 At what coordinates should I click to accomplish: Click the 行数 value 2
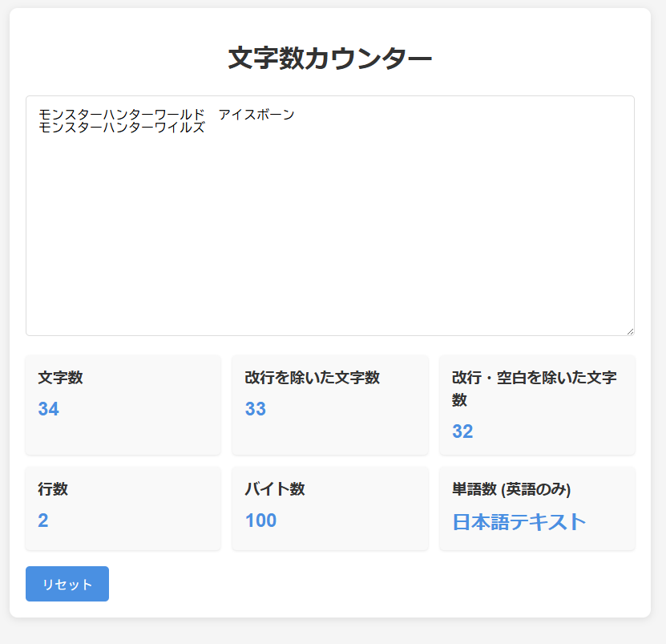click(x=43, y=520)
